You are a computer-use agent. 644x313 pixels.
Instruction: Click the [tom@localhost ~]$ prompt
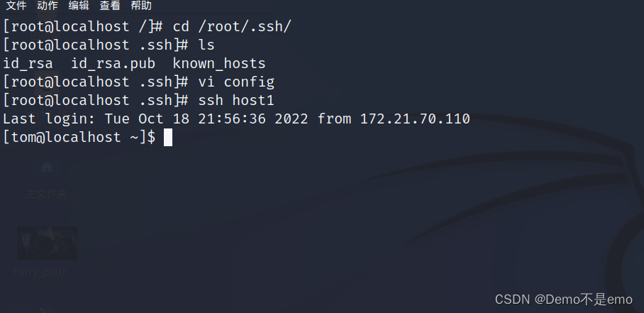pyautogui.click(x=79, y=137)
